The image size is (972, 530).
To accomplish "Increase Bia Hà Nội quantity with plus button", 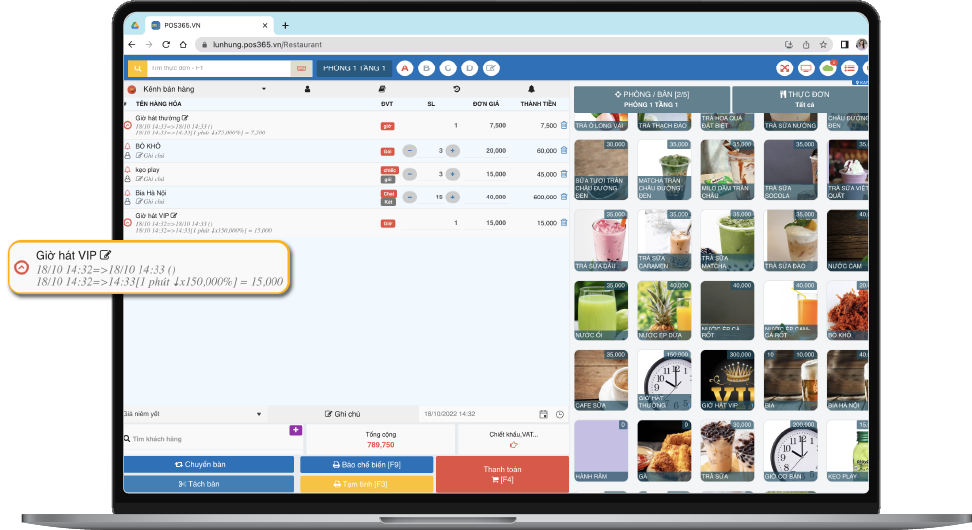I will [453, 197].
